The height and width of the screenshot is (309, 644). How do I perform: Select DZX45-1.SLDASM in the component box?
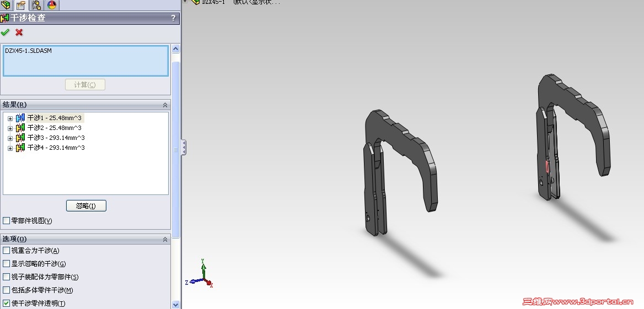click(x=28, y=51)
